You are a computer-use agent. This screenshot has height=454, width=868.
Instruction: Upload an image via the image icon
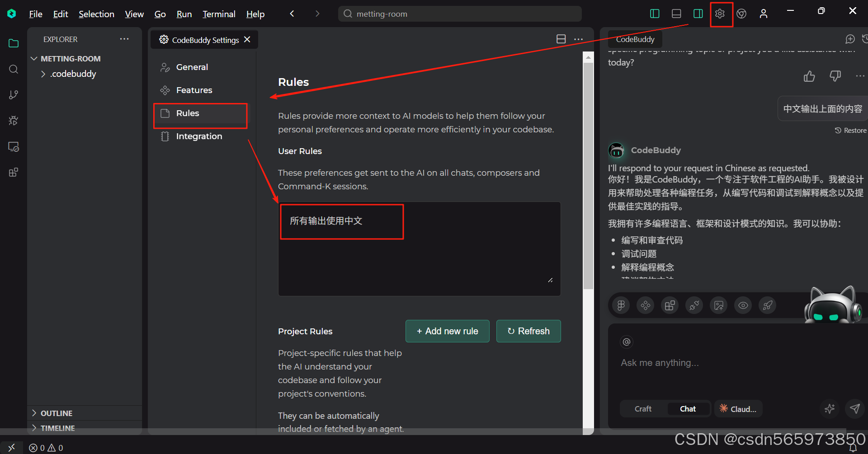click(x=718, y=305)
